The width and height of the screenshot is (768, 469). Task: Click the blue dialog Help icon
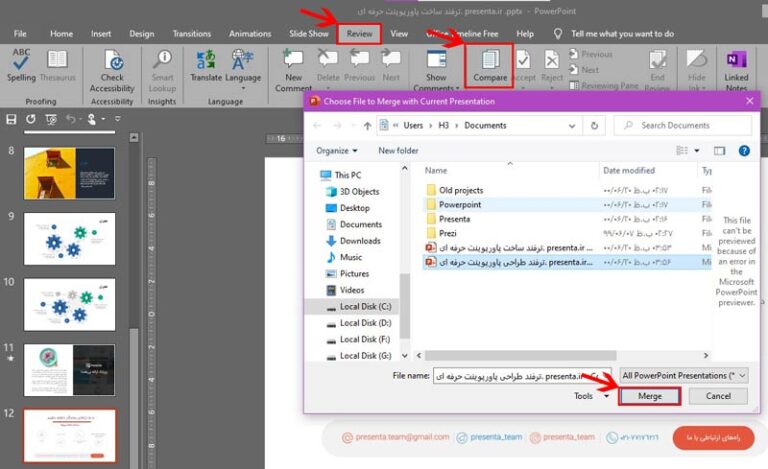pos(744,151)
